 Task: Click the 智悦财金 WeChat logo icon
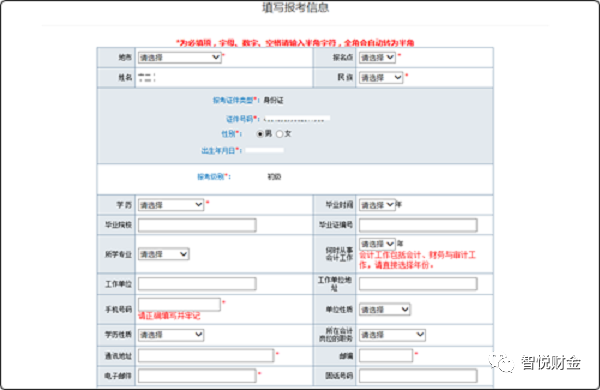tap(501, 362)
